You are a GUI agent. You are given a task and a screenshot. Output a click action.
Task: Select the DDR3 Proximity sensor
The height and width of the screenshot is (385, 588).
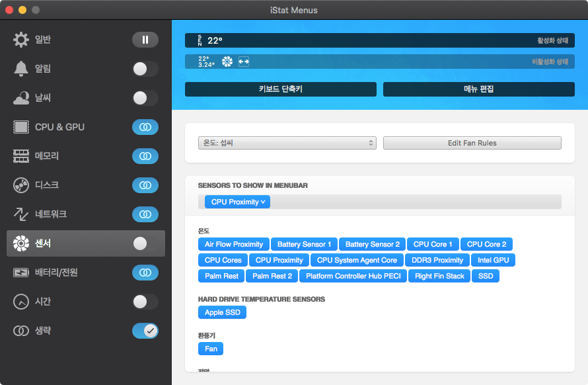coord(437,260)
